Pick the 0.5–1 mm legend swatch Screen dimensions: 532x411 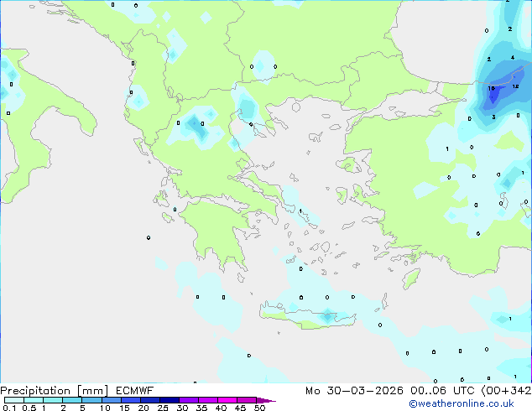[34, 400]
